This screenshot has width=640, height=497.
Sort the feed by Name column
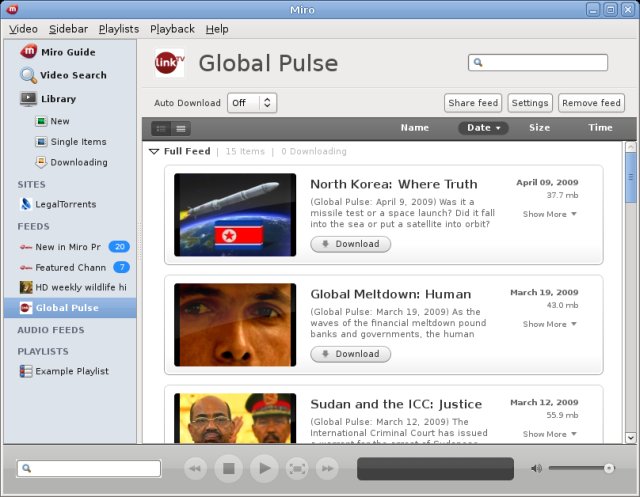414,128
